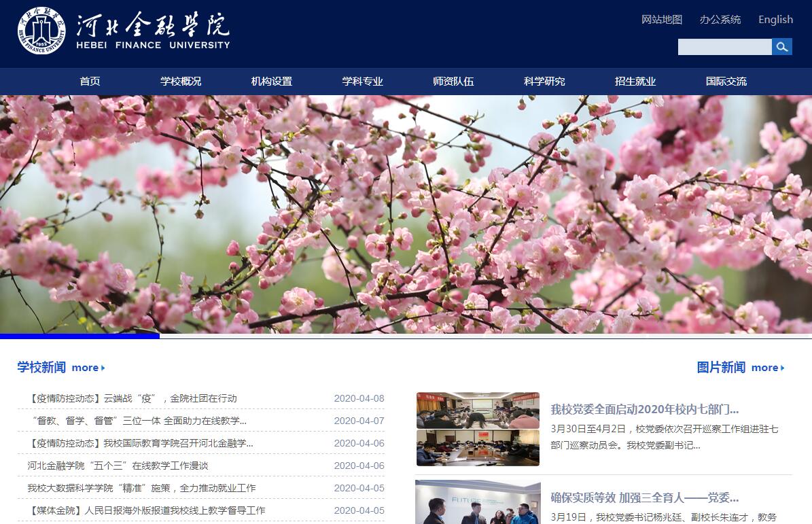Expand 学校新闻 with its more arrow
812x524 pixels.
(x=88, y=368)
